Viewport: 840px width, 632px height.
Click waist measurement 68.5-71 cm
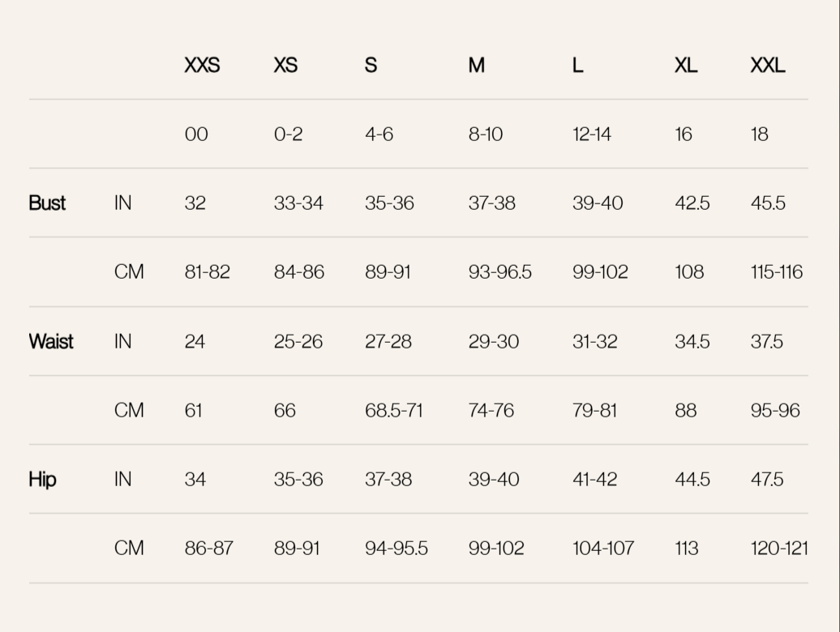394,411
